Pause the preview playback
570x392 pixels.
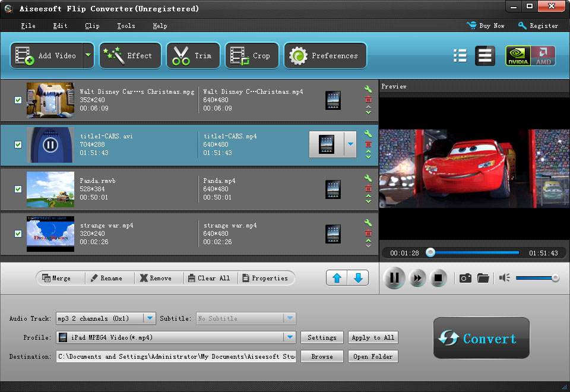click(x=394, y=277)
